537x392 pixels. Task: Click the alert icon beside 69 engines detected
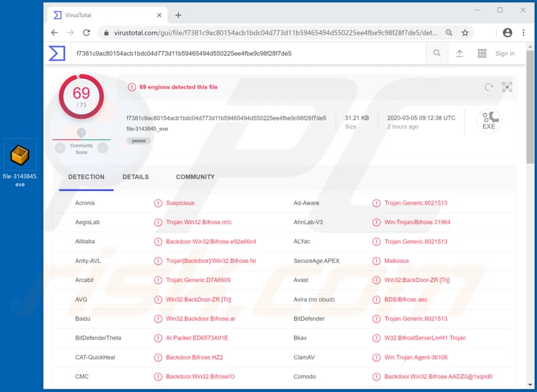point(132,88)
